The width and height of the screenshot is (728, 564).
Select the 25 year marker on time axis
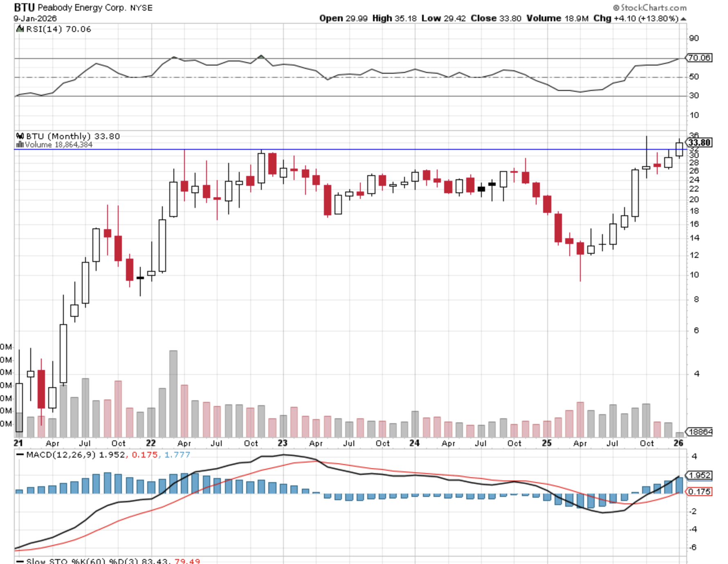546,443
